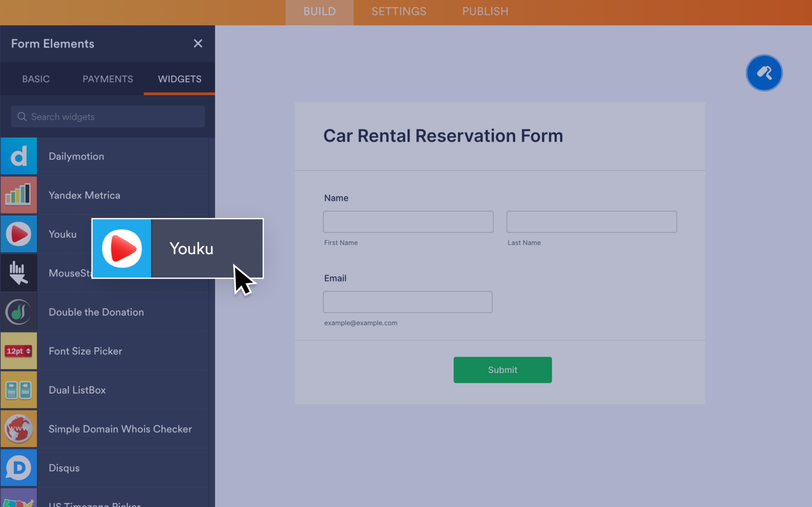
Task: Click the Double the Donation icon
Action: (x=19, y=312)
